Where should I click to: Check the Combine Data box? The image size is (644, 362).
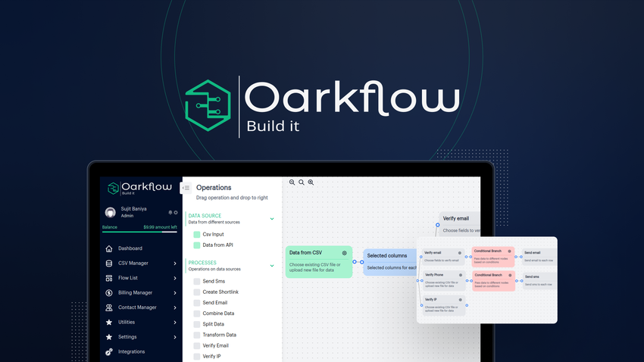coord(197,314)
